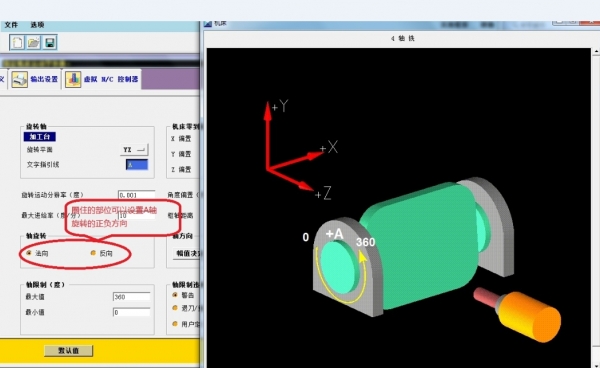Image resolution: width=600 pixels, height=368 pixels.
Task: Open a file with the folder icon
Action: pyautogui.click(x=34, y=42)
